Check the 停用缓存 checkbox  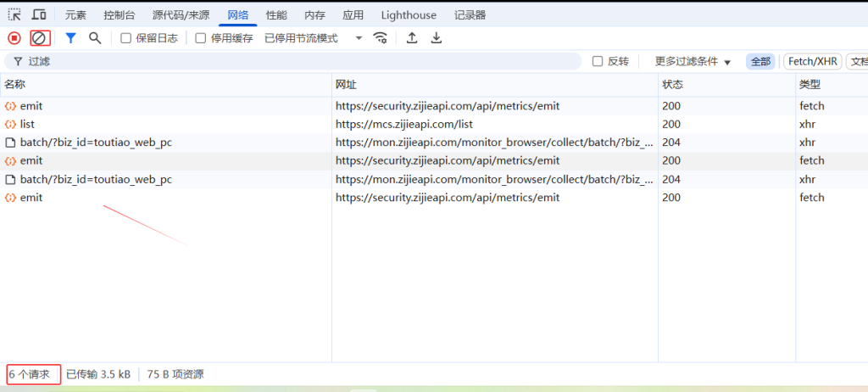tap(201, 38)
